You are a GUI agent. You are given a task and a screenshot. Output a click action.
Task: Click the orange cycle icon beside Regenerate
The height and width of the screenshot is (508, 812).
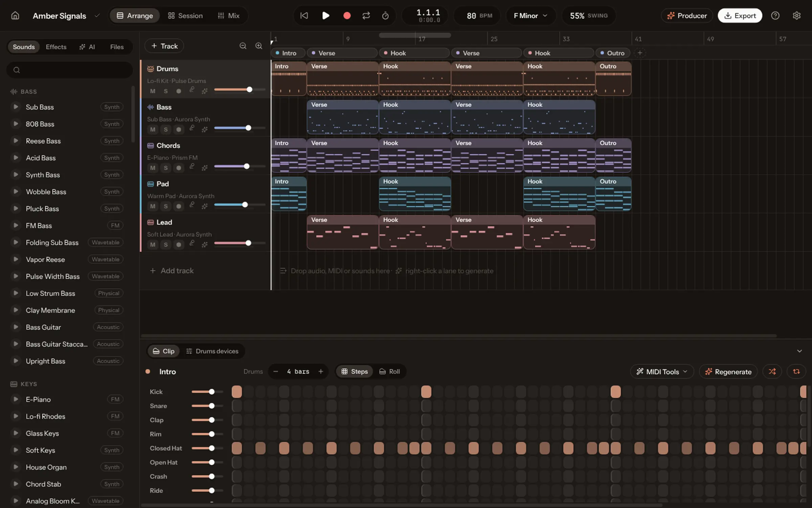(796, 372)
